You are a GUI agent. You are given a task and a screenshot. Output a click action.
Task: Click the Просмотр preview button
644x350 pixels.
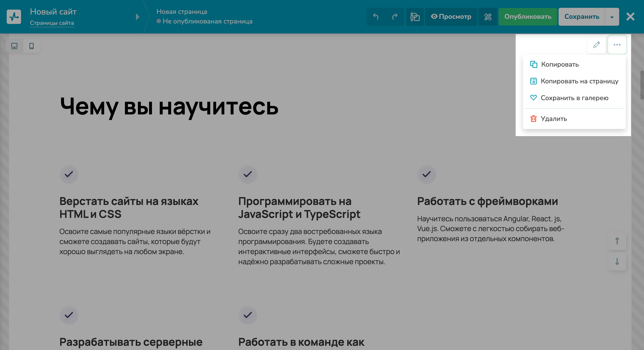[451, 17]
